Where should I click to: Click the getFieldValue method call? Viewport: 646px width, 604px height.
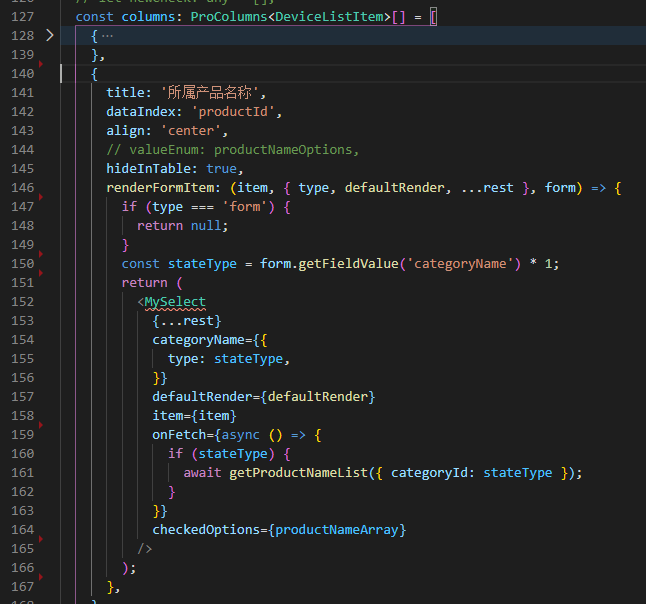(348, 264)
